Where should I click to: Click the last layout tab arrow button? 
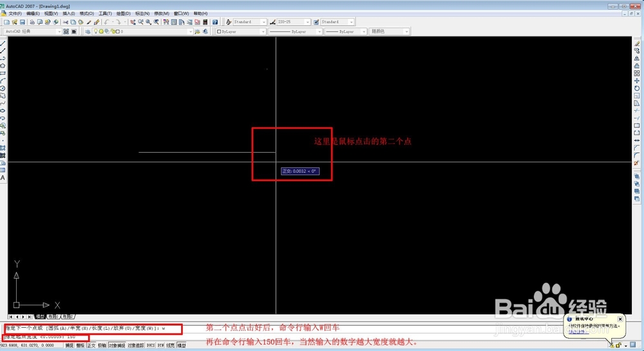click(30, 316)
